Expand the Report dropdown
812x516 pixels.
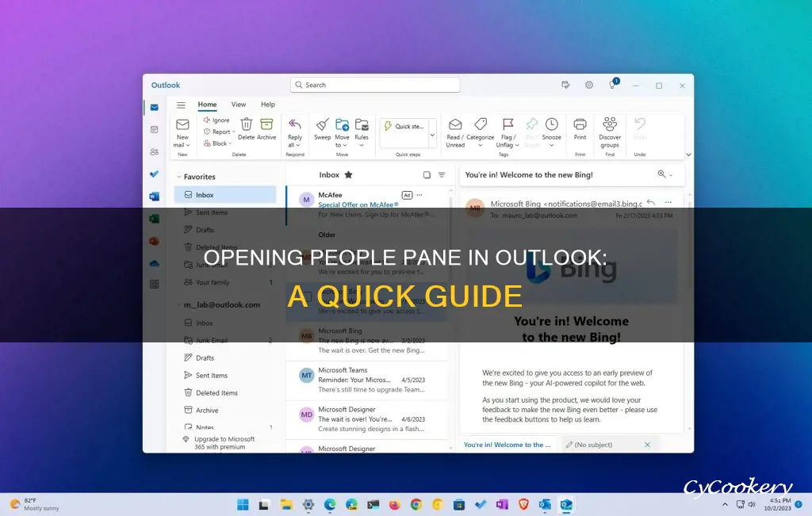(x=234, y=132)
